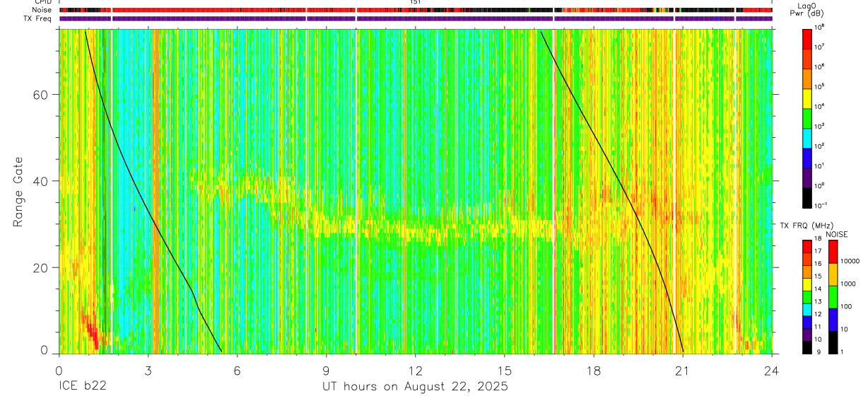Image resolution: width=868 pixels, height=401 pixels.
Task: Pick the black segment of Lag0 power colorbar
Action: pyautogui.click(x=807, y=197)
